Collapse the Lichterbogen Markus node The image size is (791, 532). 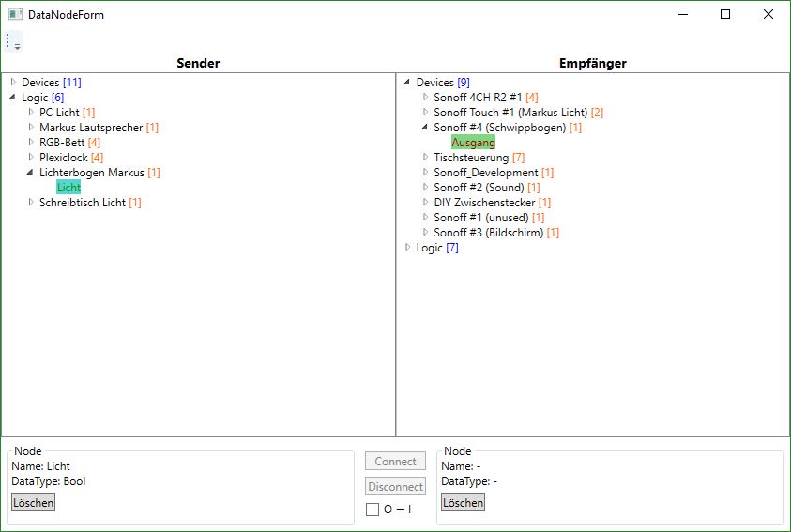[30, 172]
